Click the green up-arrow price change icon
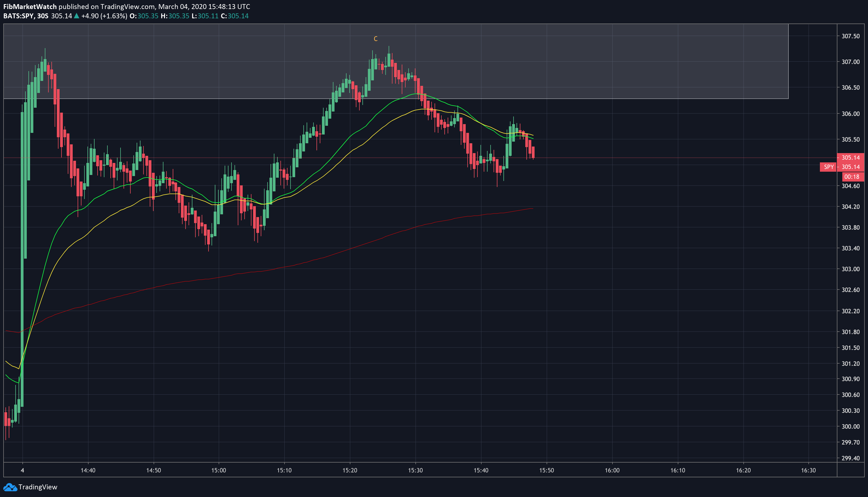868x497 pixels. (x=77, y=16)
